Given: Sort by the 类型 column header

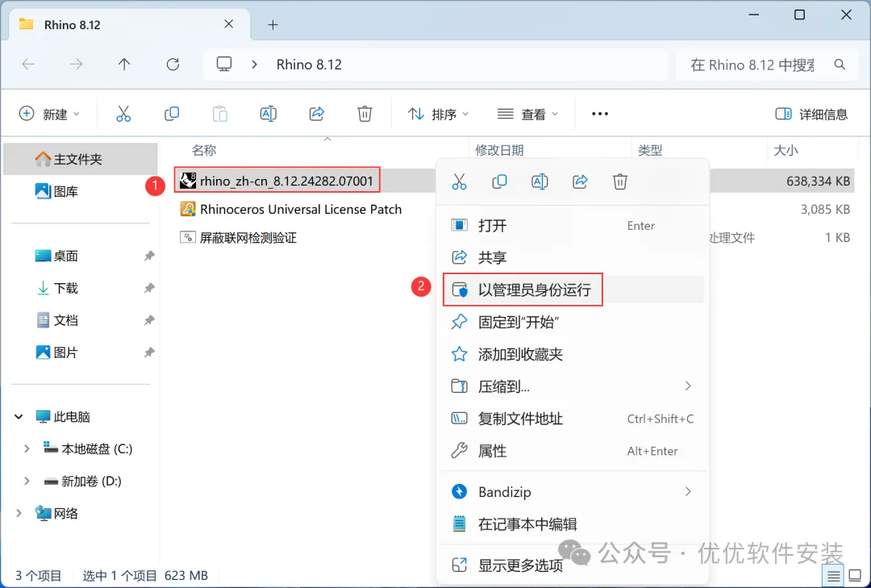Looking at the screenshot, I should pyautogui.click(x=651, y=150).
